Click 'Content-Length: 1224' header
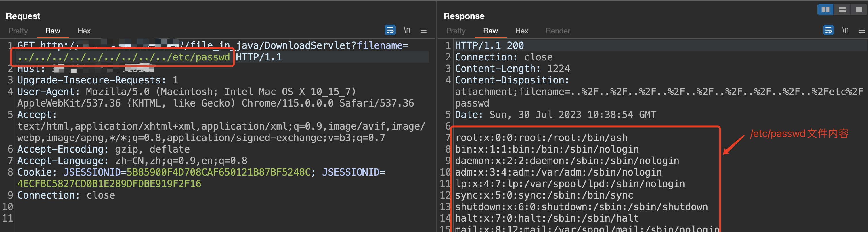The width and height of the screenshot is (868, 232). tap(512, 69)
